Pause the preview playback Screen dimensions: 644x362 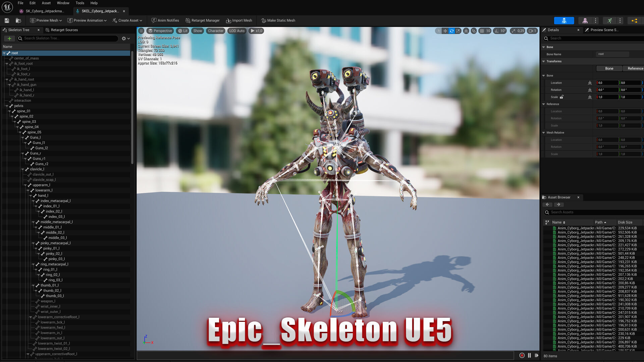[x=529, y=355]
